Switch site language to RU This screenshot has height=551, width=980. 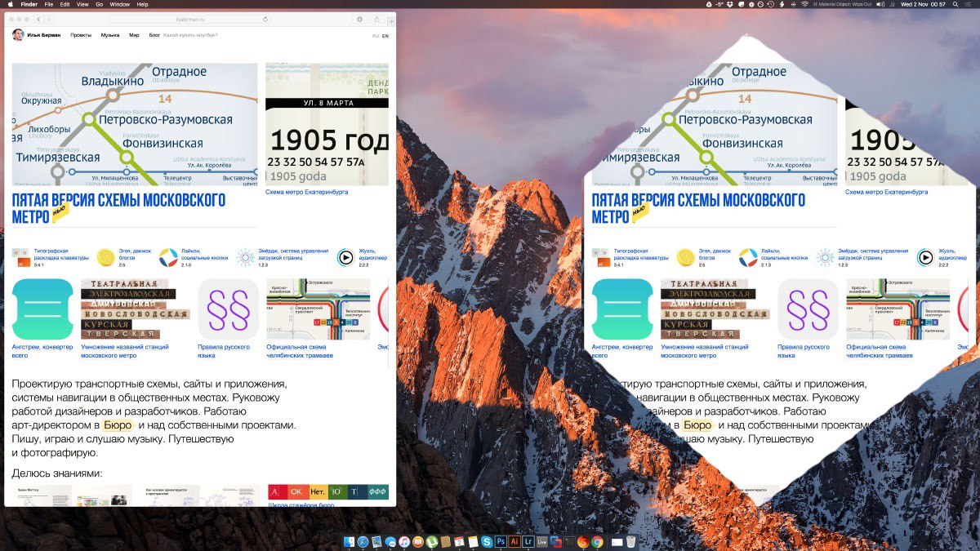[376, 36]
